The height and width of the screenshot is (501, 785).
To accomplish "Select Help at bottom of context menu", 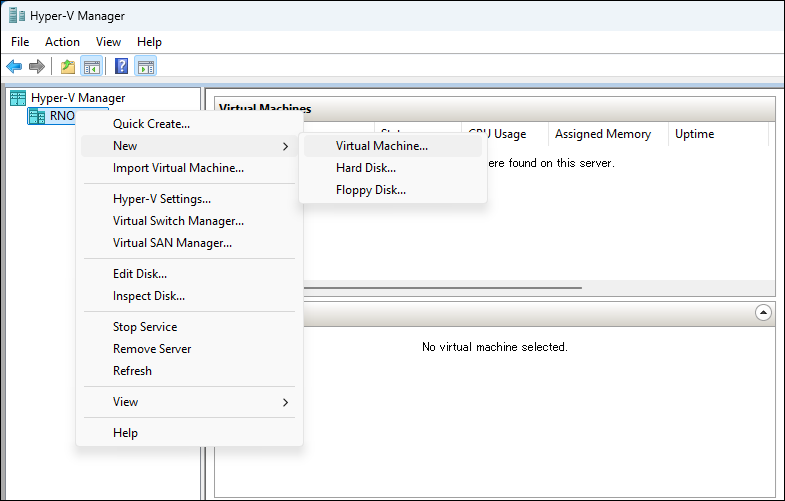I will [189, 433].
